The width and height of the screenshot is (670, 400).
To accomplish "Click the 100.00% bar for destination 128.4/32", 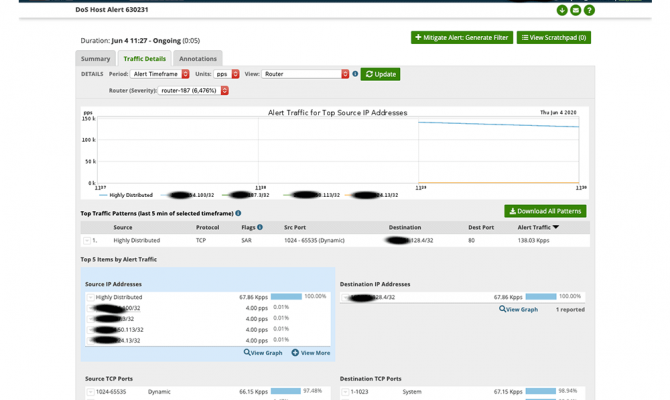I will pos(541,297).
